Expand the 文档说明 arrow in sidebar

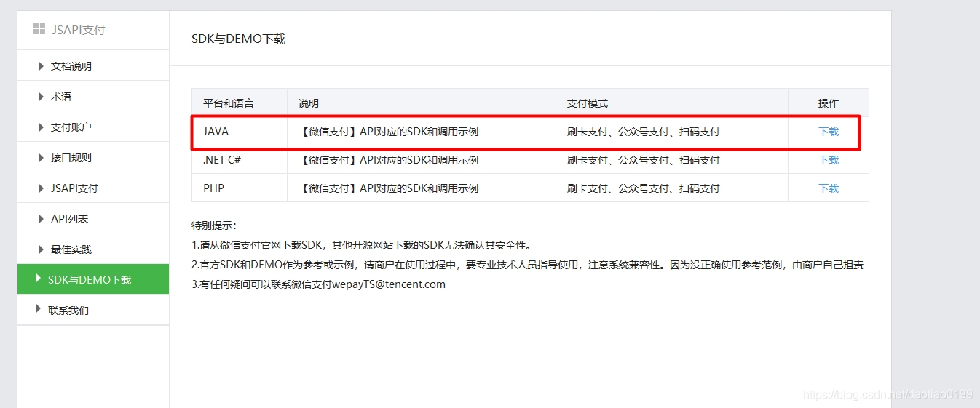point(41,66)
